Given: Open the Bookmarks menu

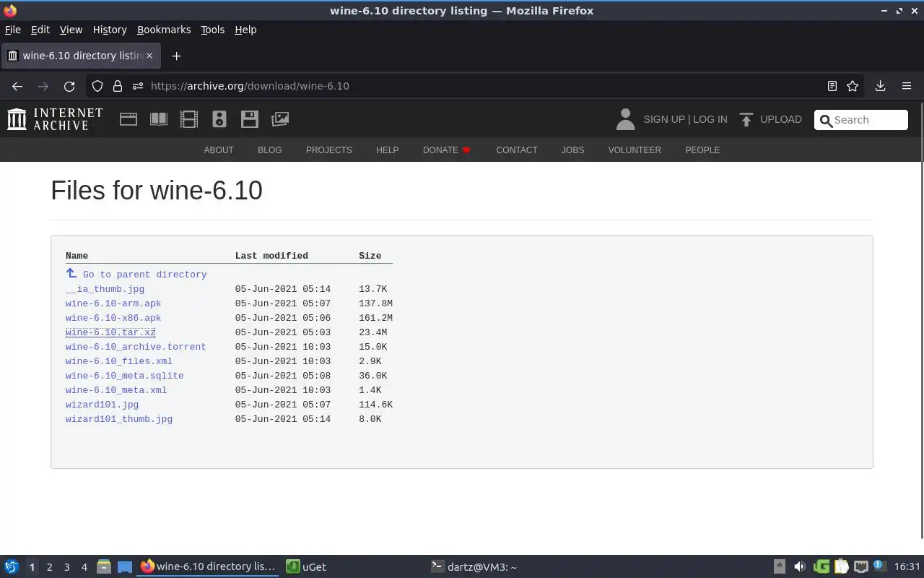Looking at the screenshot, I should (x=164, y=30).
